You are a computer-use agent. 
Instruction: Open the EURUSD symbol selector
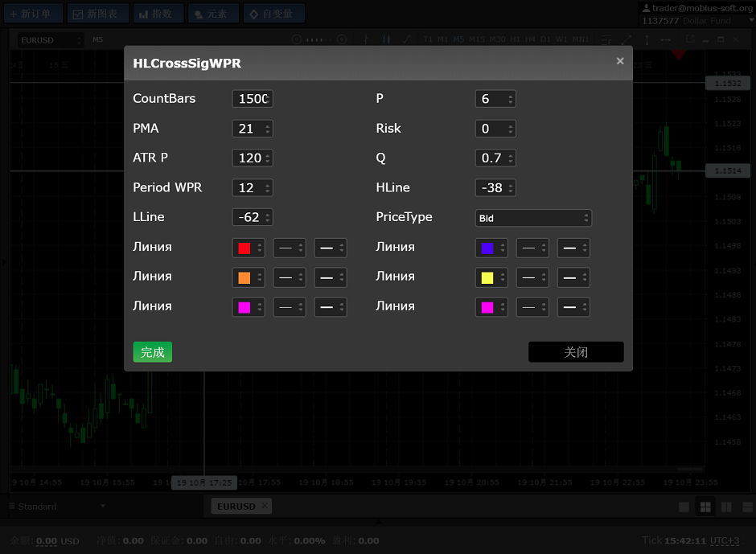(x=50, y=40)
